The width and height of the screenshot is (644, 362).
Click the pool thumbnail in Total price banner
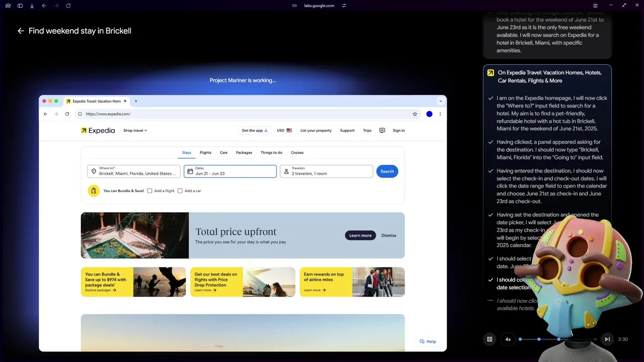click(135, 235)
